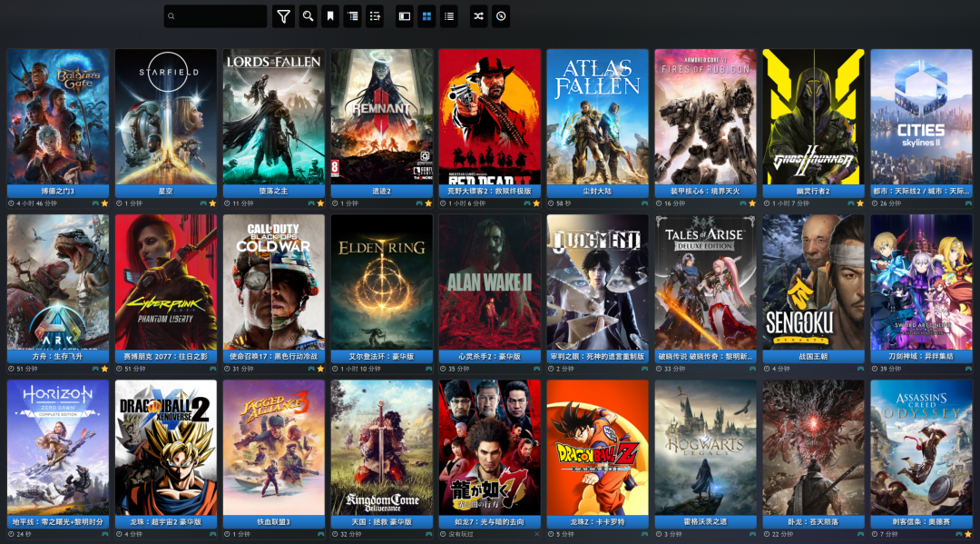Select the Elden Ring cover art
The width and height of the screenshot is (980, 544).
coord(382,282)
